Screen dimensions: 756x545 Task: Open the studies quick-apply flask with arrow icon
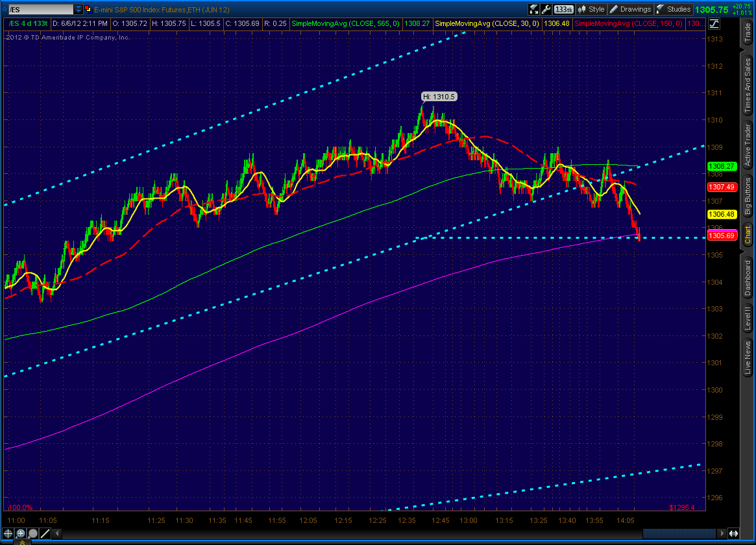point(533,9)
